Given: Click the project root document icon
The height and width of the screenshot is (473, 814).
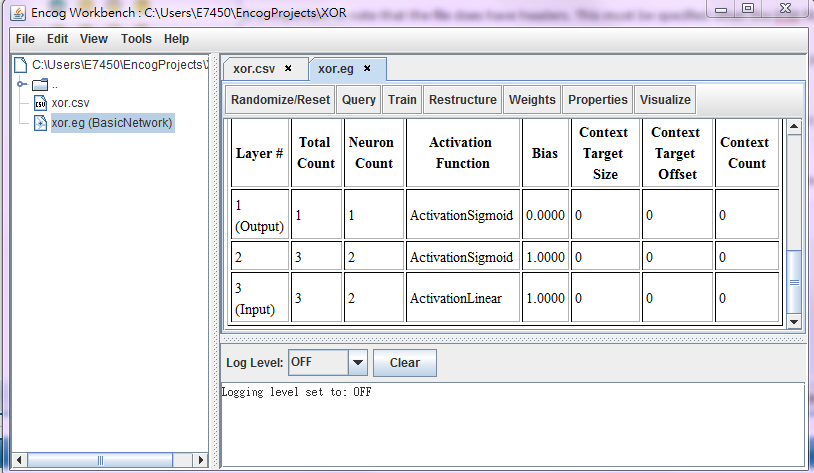Looking at the screenshot, I should point(21,65).
